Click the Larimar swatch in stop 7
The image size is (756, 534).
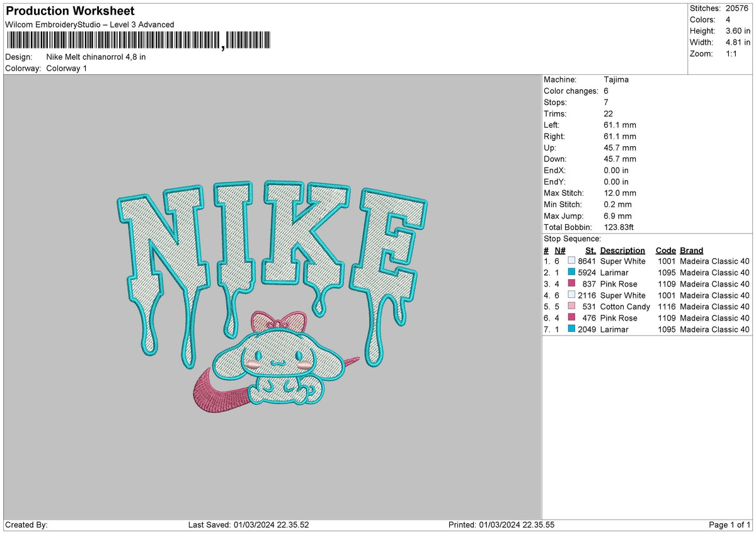pyautogui.click(x=571, y=329)
